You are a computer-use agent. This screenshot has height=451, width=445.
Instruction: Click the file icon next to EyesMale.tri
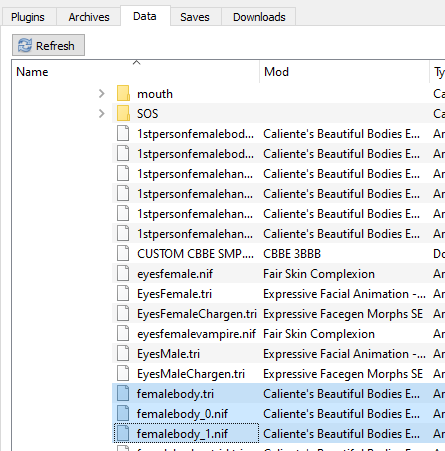pos(123,353)
